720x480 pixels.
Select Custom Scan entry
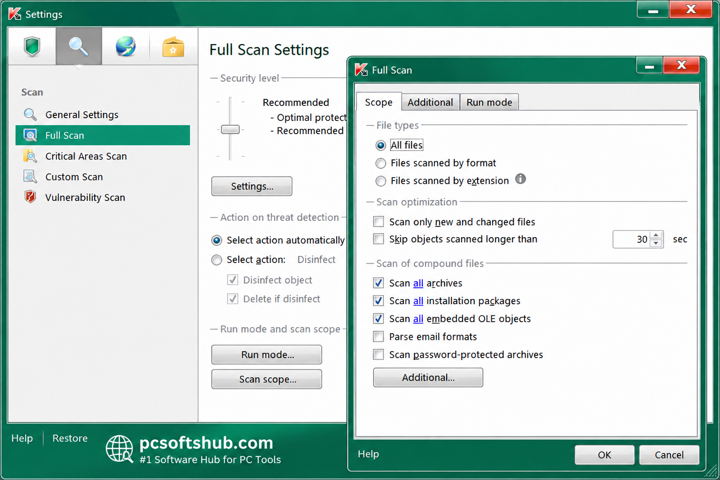(74, 177)
